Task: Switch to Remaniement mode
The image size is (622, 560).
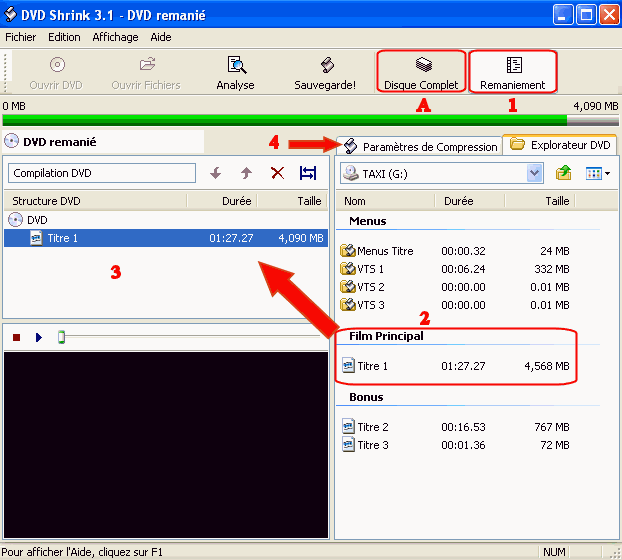Action: click(x=512, y=72)
